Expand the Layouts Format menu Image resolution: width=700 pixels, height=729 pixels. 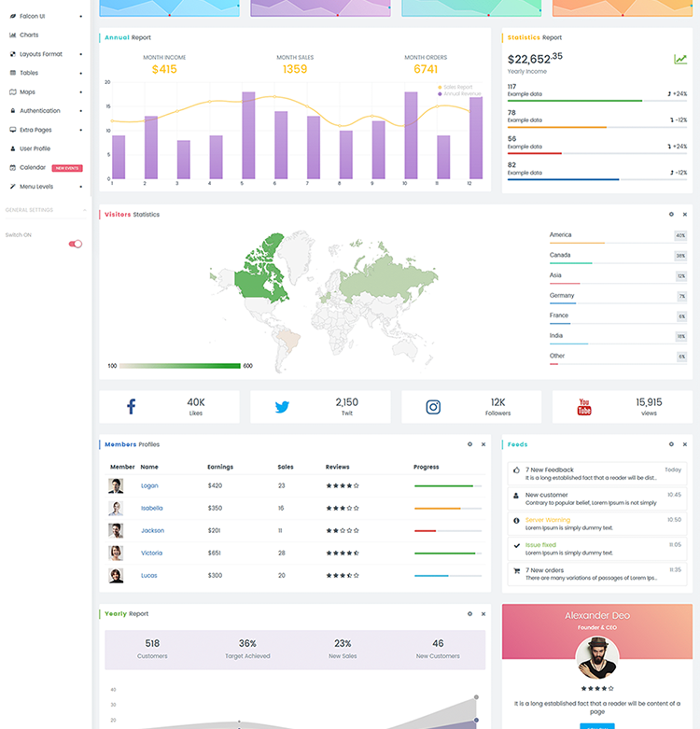click(41, 54)
